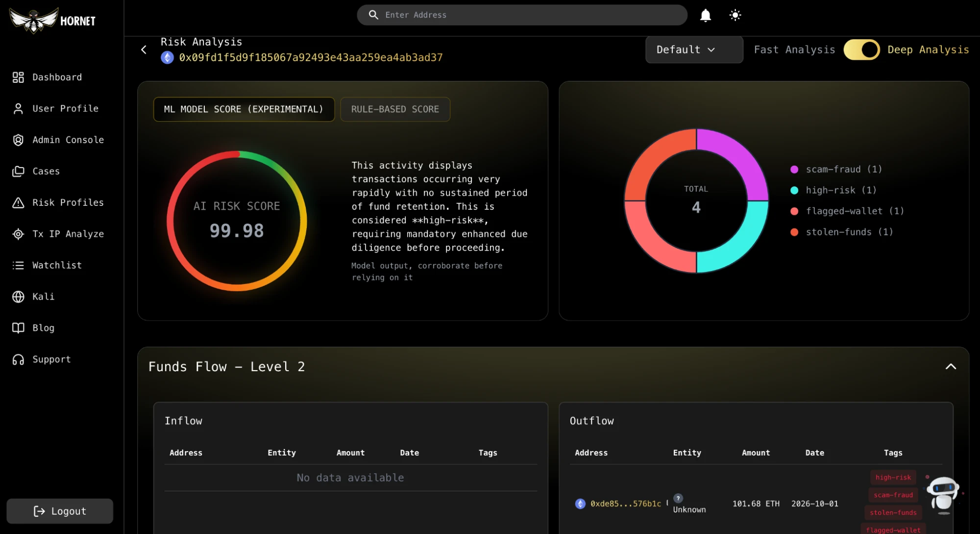Go to Risk Profiles page

coord(58,203)
